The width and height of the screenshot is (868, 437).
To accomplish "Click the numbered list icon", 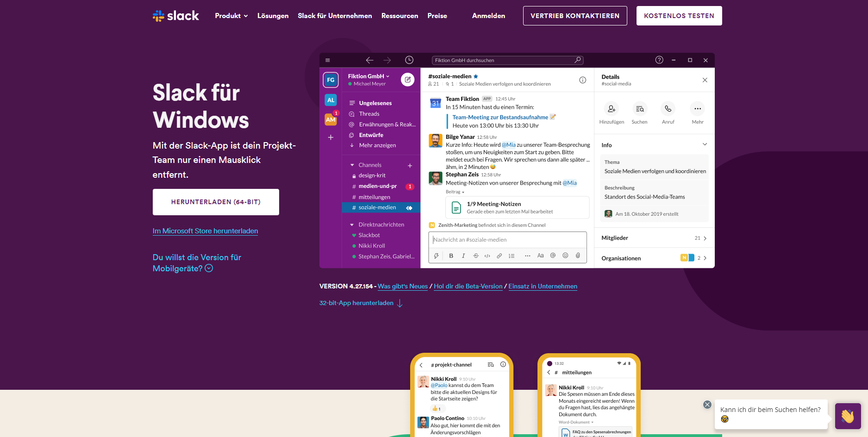I will pos(512,256).
